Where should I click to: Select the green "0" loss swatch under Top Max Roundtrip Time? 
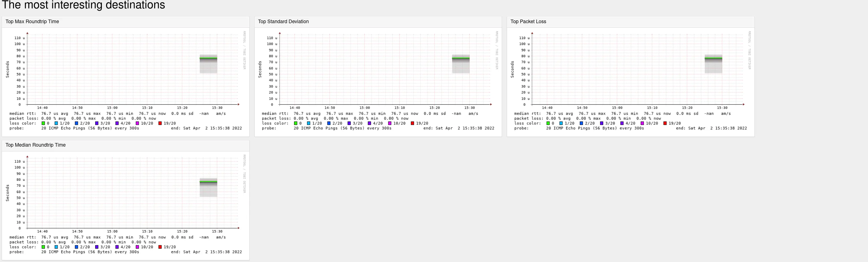[43, 123]
